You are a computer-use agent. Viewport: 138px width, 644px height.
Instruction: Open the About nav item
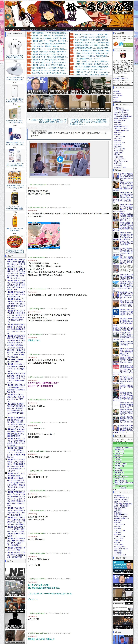25,30
